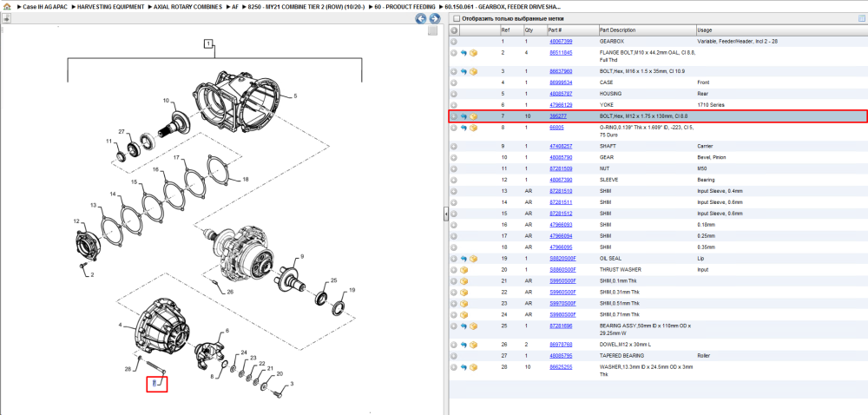This screenshot has width=868, height=415.
Task: Open part number link 48067389
Action: [561, 42]
